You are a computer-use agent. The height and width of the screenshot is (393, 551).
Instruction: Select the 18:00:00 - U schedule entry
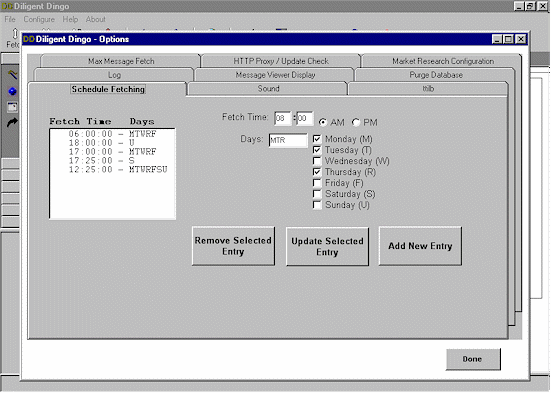[x=112, y=143]
